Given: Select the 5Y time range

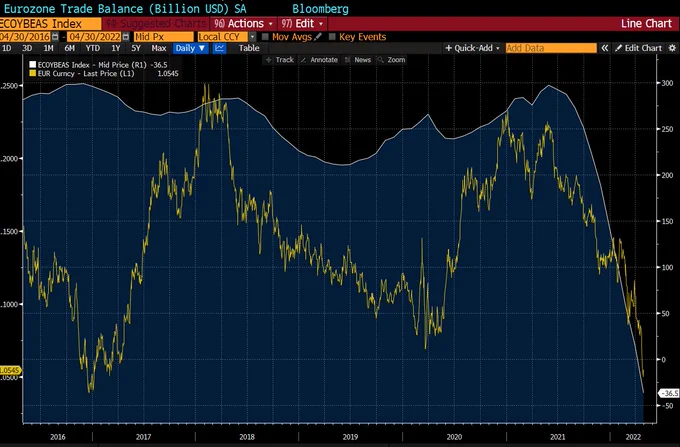Looking at the screenshot, I should tap(136, 48).
